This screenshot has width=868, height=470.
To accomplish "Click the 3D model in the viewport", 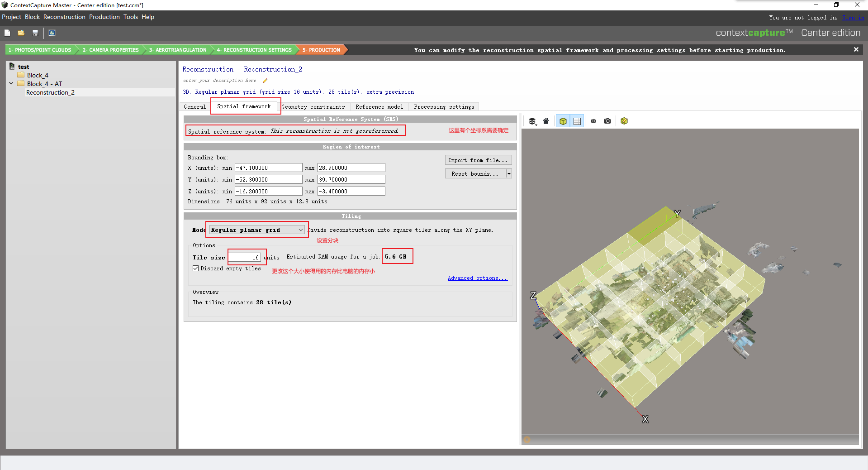I will [x=650, y=308].
